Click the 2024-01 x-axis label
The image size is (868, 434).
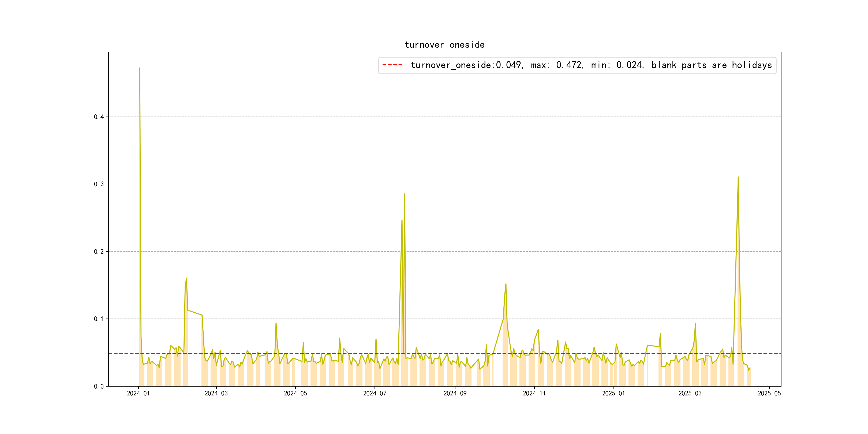click(x=138, y=393)
